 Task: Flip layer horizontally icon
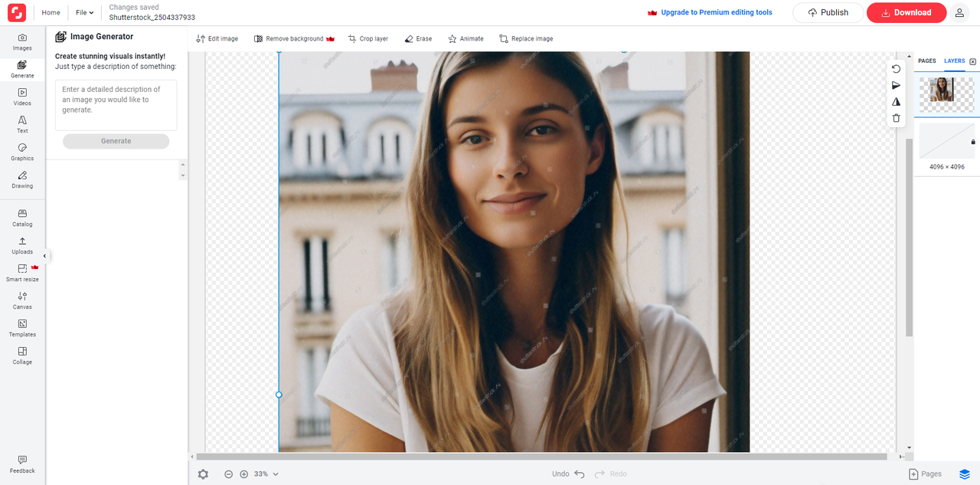coord(897,101)
